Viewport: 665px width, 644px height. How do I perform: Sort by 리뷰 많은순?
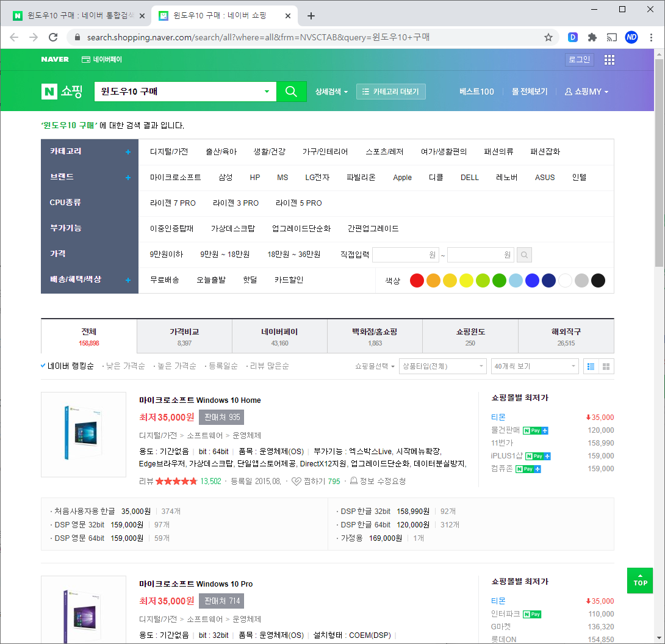(x=269, y=366)
